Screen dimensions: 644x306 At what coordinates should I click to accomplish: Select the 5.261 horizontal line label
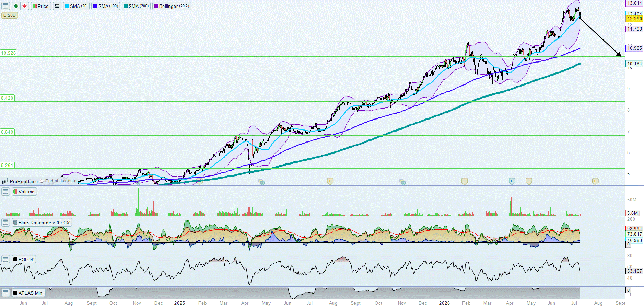pyautogui.click(x=7, y=165)
